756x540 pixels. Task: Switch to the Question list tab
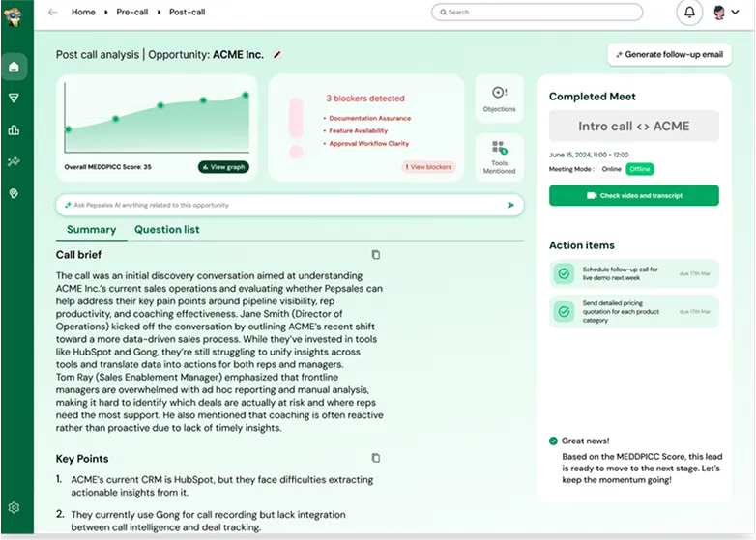coord(167,230)
